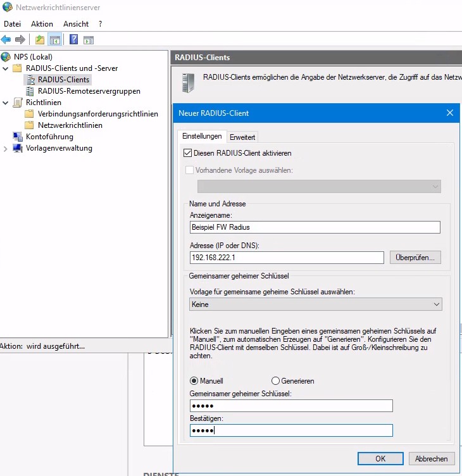Open the ? help menu

101,23
